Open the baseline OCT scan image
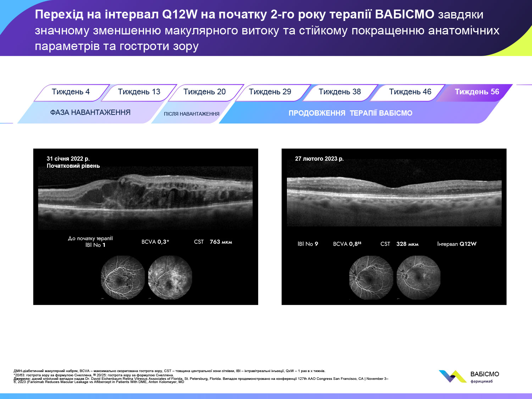Screen dimensions: 532x399 [x=145, y=198]
